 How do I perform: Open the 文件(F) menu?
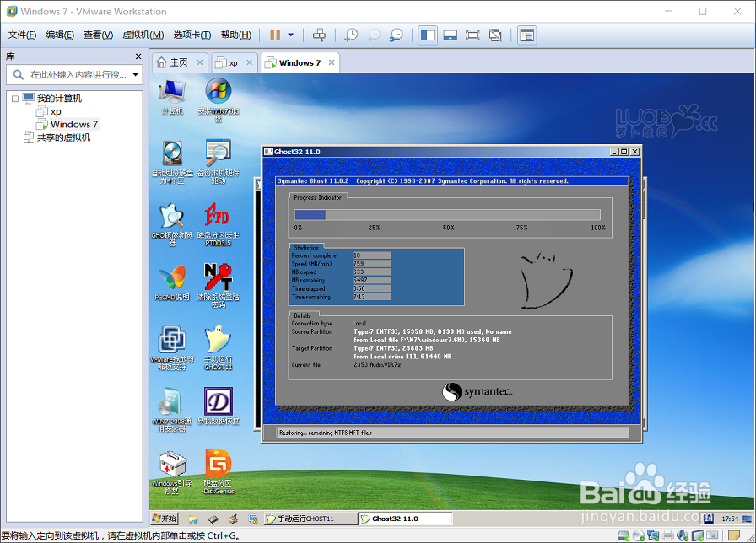click(22, 35)
